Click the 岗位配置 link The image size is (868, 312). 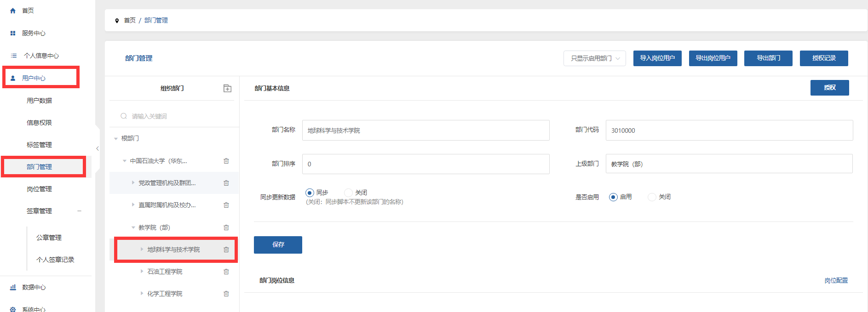coord(836,280)
